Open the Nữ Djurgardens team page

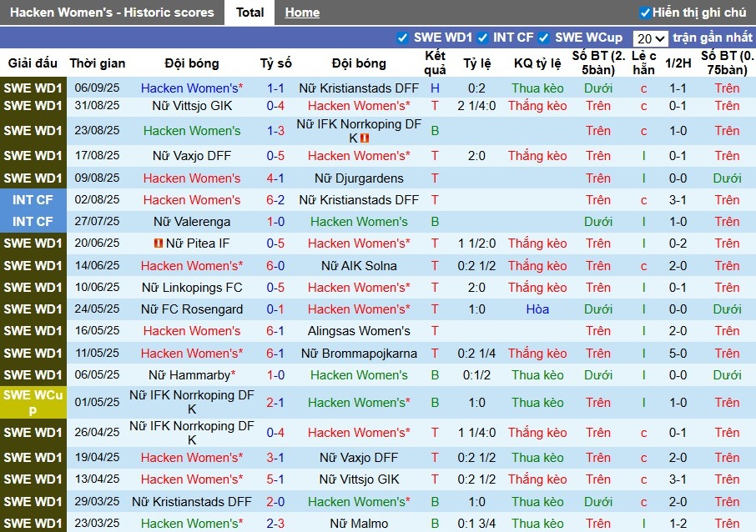[x=359, y=178]
